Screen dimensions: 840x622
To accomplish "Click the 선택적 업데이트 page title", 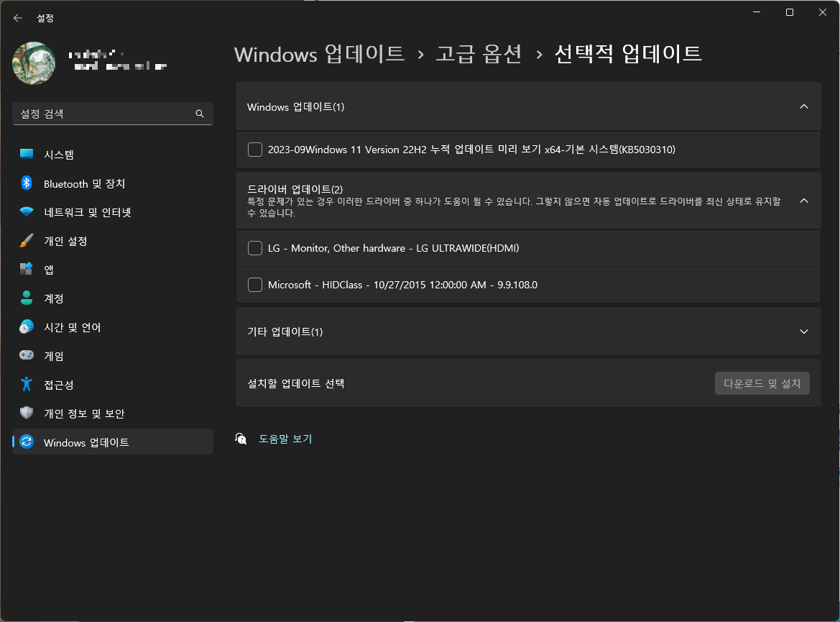I will (x=628, y=54).
